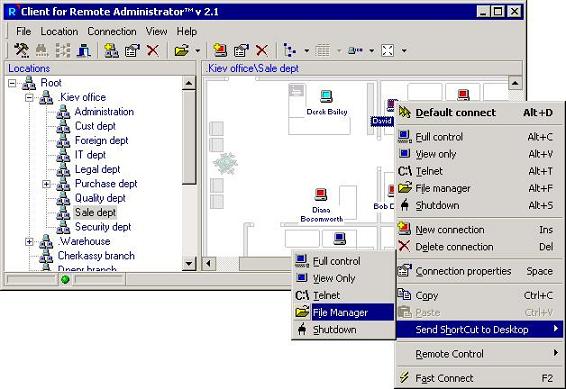Collapse the Kiev office tree node
Image resolution: width=566 pixels, height=389 pixels.
[x=29, y=97]
